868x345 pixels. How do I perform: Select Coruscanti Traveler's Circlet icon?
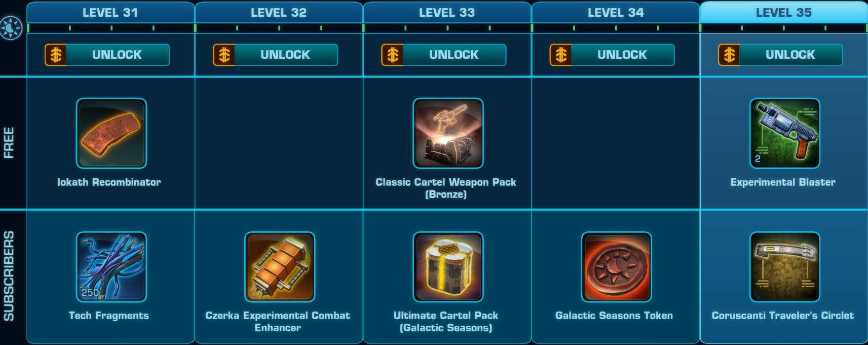pos(784,267)
